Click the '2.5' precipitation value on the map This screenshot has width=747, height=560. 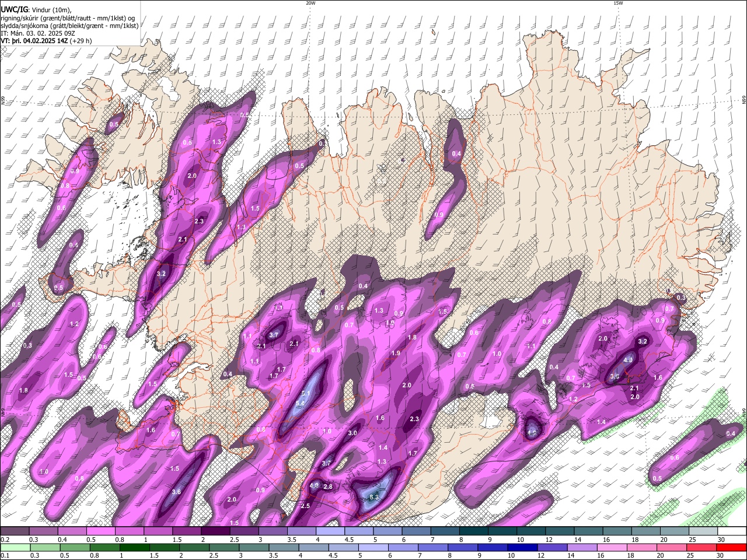click(305, 506)
